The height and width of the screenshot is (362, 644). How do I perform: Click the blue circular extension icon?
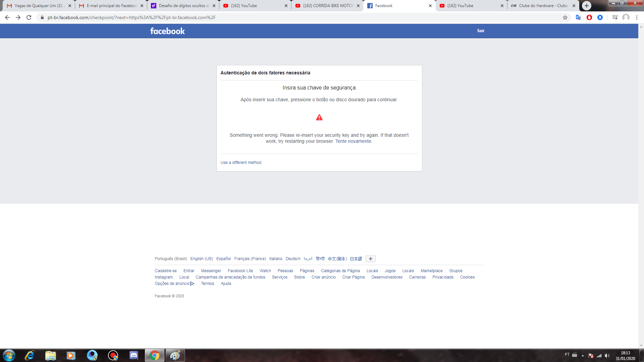(x=600, y=17)
